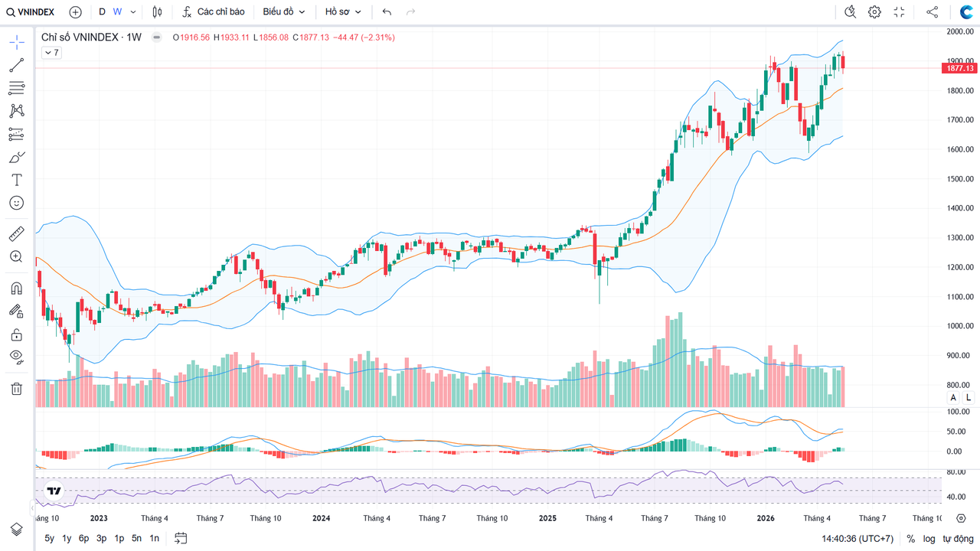Open the Hồ sơ dropdown menu
Viewport: 980px width, 551px height.
coord(343,12)
